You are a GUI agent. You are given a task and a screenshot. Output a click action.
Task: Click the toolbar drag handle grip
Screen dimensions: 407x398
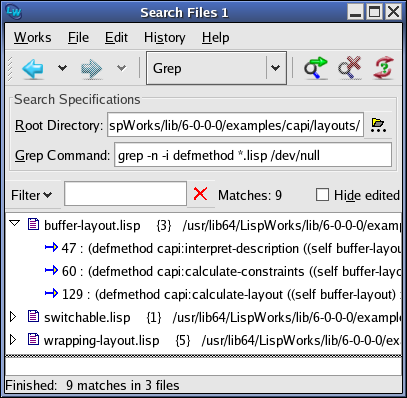(x=10, y=69)
